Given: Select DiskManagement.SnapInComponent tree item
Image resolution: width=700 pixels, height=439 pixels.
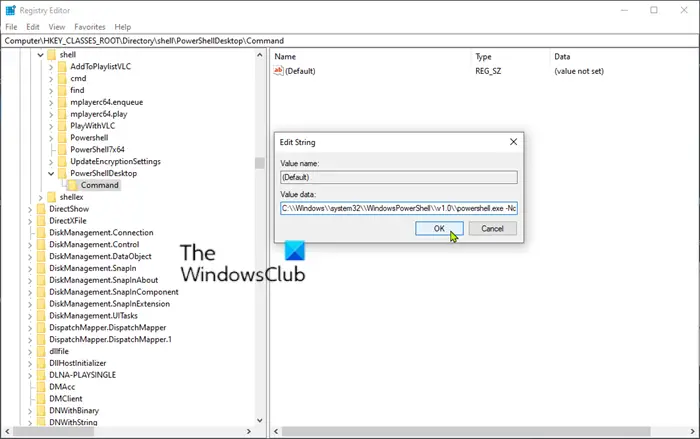Looking at the screenshot, I should [x=114, y=292].
